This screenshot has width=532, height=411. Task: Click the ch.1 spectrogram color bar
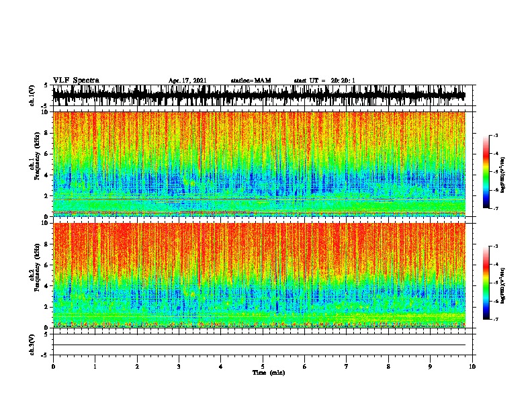(x=486, y=172)
